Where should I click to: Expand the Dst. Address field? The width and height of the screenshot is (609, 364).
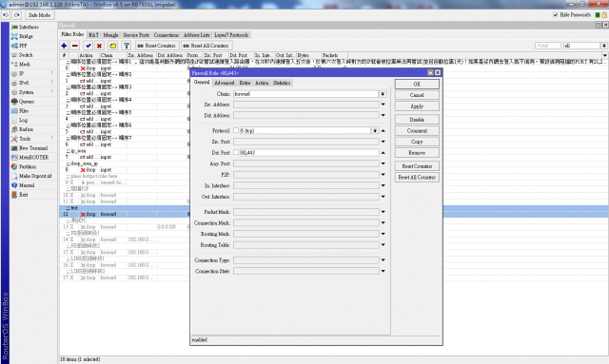point(383,115)
